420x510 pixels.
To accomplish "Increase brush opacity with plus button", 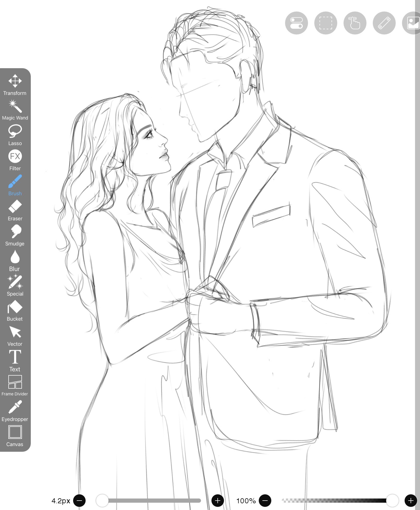I will (411, 501).
